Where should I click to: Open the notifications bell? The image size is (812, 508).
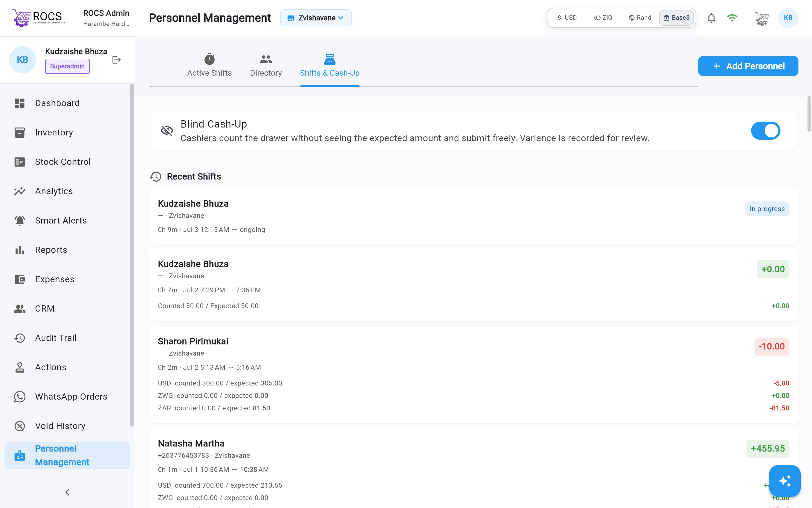coord(711,18)
